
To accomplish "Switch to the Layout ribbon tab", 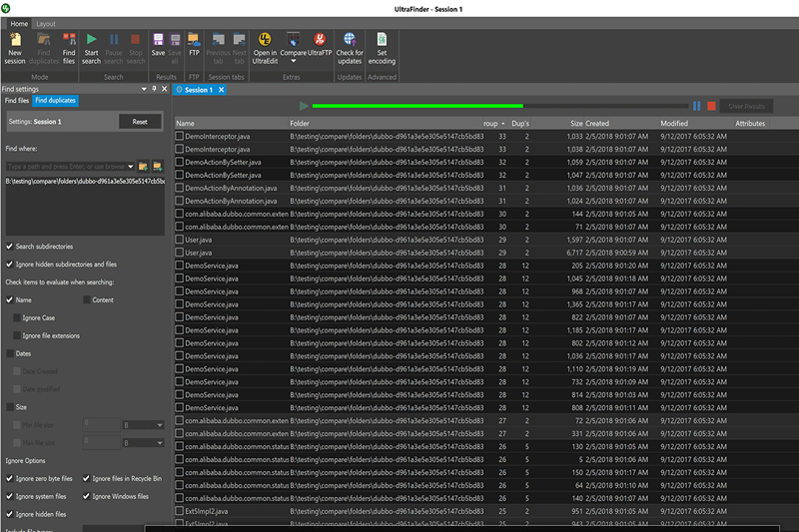I will 46,23.
